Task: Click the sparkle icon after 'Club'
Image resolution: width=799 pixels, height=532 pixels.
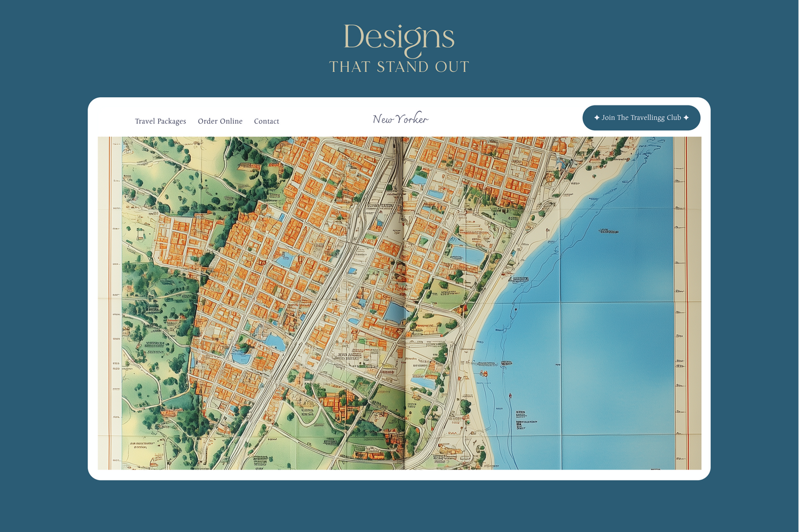Action: point(686,118)
